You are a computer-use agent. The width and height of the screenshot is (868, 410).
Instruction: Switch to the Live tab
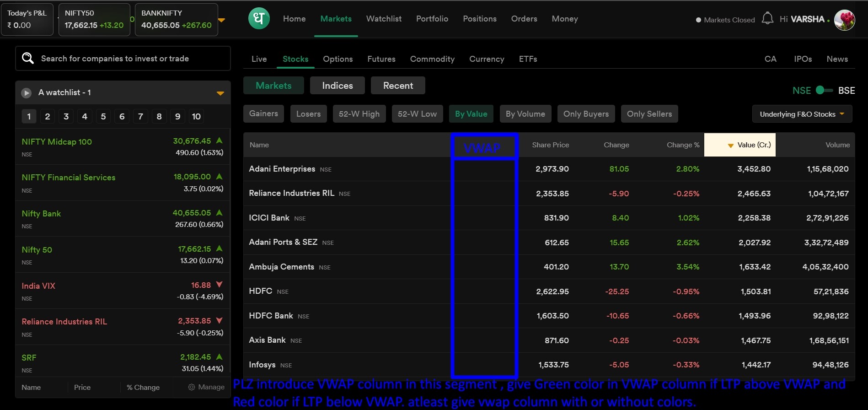[259, 59]
